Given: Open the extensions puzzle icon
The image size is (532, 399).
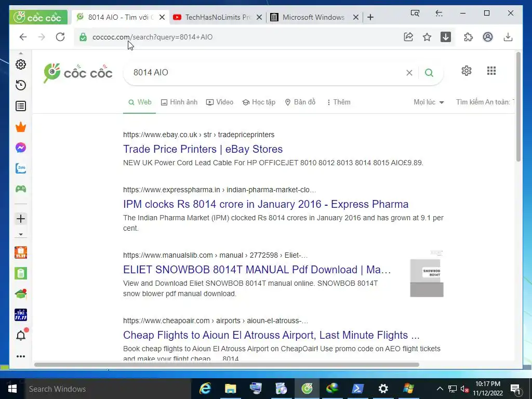Looking at the screenshot, I should [x=469, y=37].
